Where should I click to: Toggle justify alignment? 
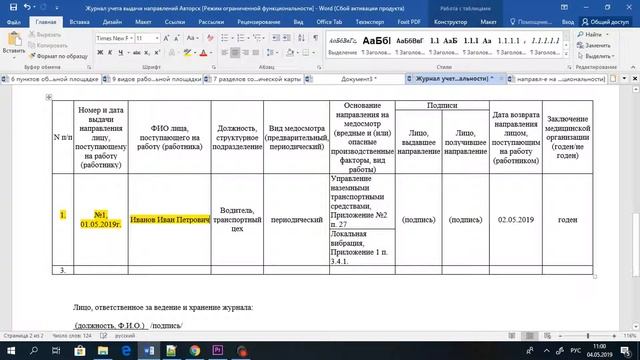coord(256,53)
